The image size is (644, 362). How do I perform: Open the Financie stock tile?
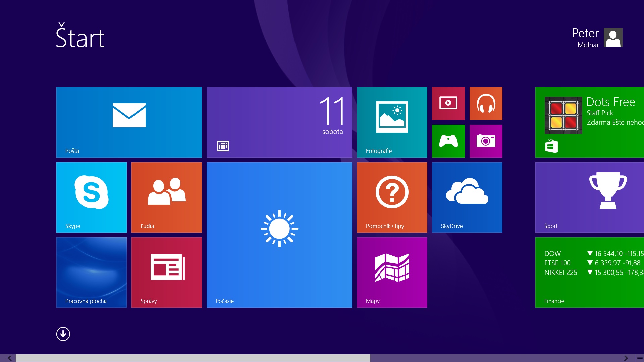click(590, 273)
